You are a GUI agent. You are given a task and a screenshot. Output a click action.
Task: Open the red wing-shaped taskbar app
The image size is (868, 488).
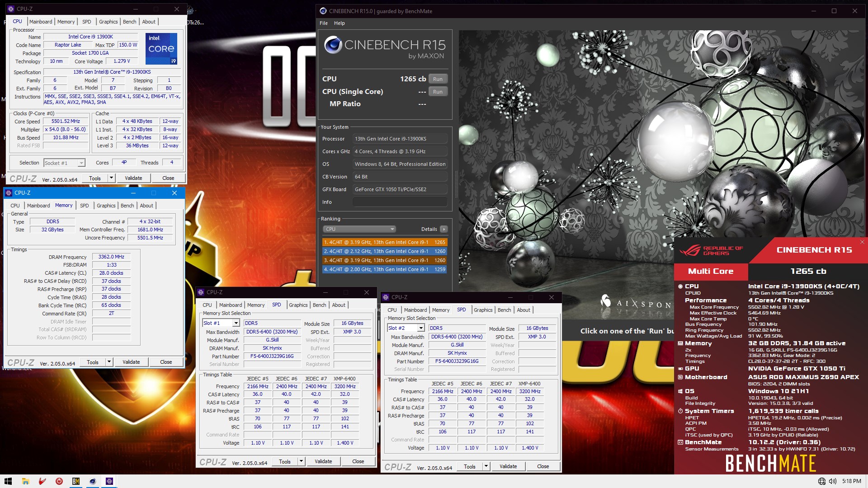pos(42,481)
